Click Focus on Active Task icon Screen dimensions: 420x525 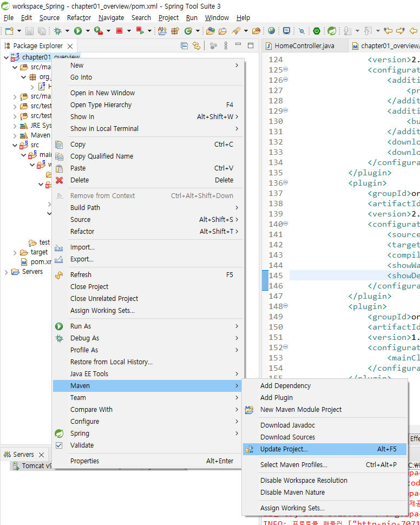tap(213, 46)
